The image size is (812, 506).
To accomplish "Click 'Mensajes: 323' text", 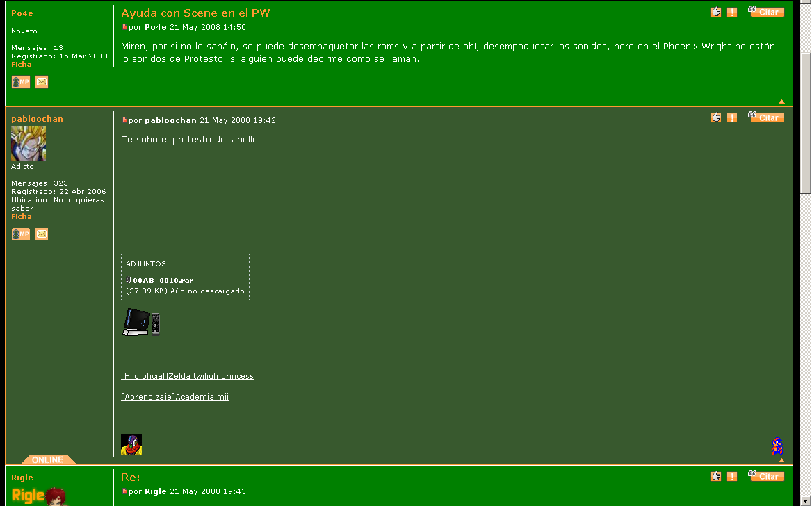I will pos(40,183).
